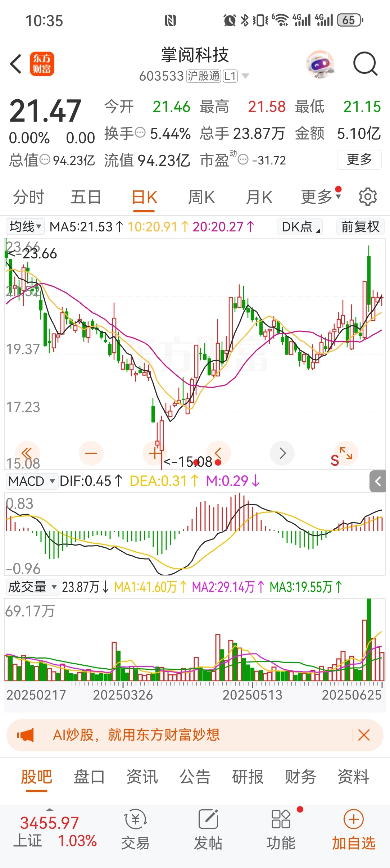
Task: Toggle 前复权 price adjustment mode
Action: coord(360,227)
